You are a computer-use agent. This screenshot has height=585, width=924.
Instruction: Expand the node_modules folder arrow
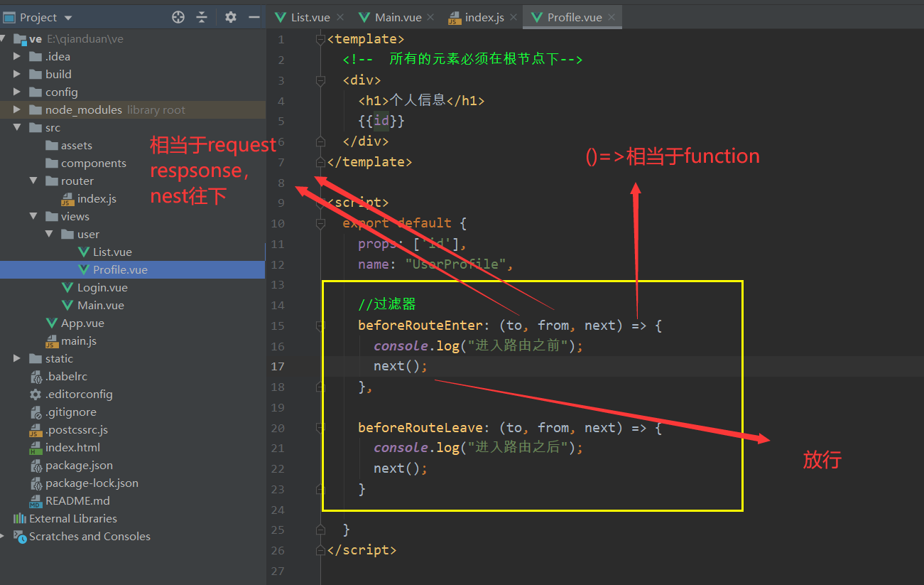[x=17, y=109]
